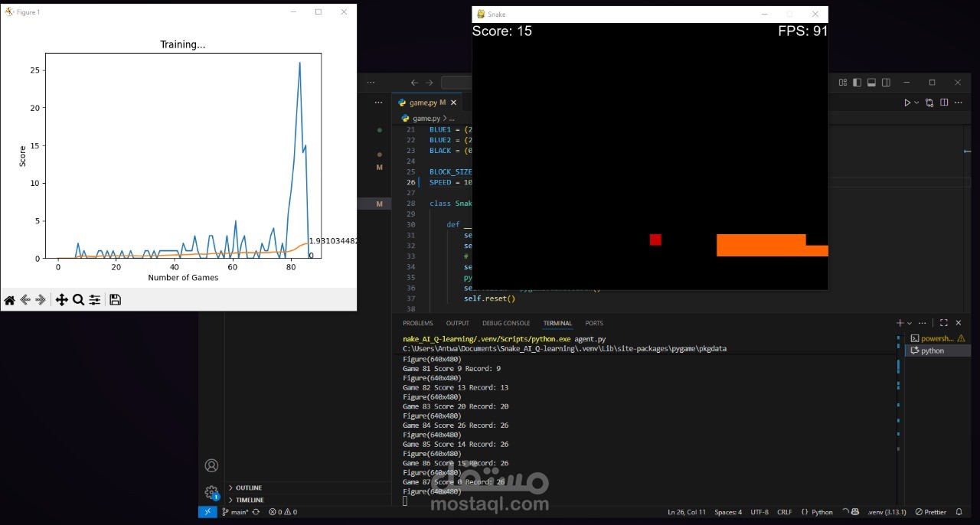The width and height of the screenshot is (980, 525).
Task: Activate Zoom magnifier tool in Figure 1
Action: pos(78,300)
